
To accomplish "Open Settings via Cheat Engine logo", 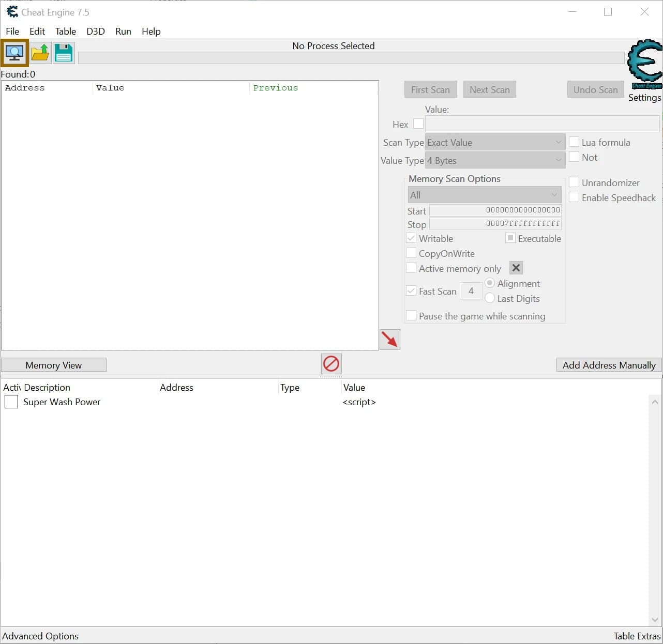I will click(x=644, y=64).
